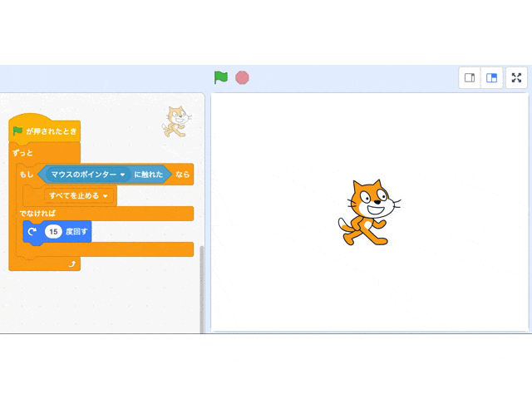Click the 15 degrees input field
Viewport: 532px width, 399px height.
pyautogui.click(x=53, y=232)
